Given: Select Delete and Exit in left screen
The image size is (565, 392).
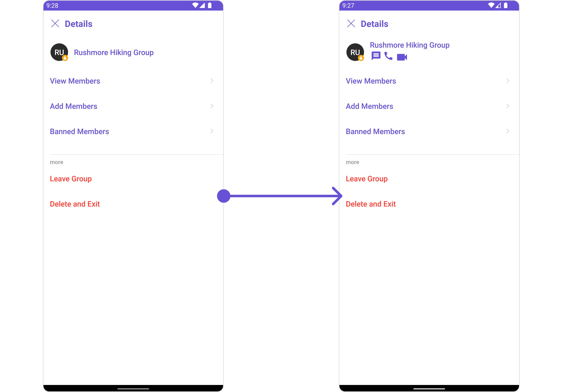Looking at the screenshot, I should [75, 204].
